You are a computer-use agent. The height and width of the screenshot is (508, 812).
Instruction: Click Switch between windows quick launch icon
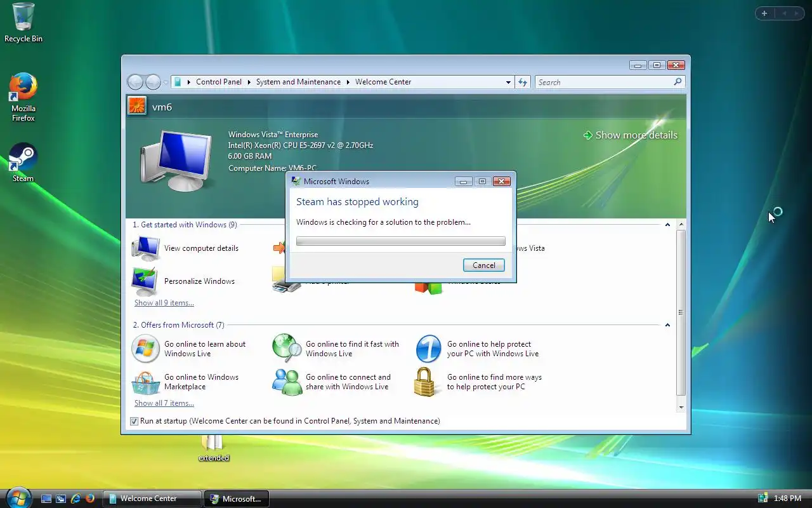point(61,498)
